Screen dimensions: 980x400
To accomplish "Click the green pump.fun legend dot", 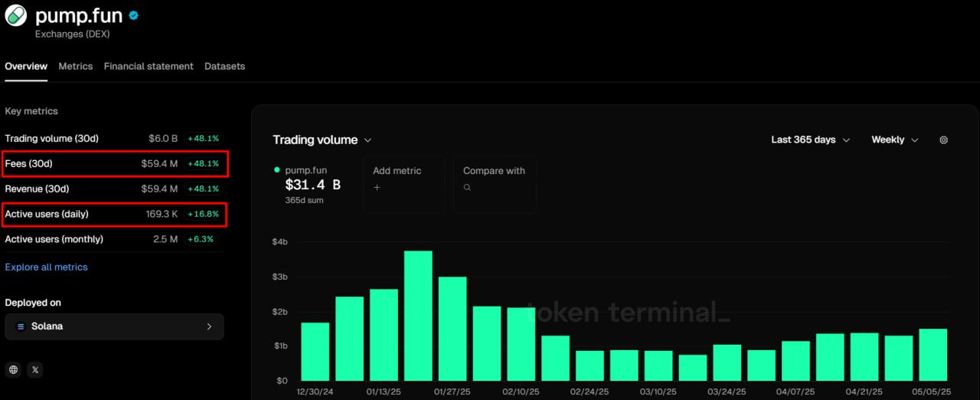I will (x=277, y=169).
